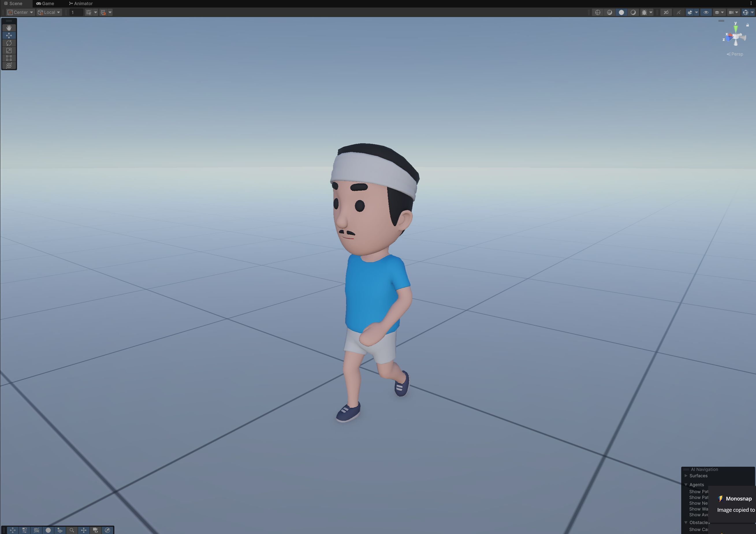Click the green Y axis cone on gizmo

[735, 29]
